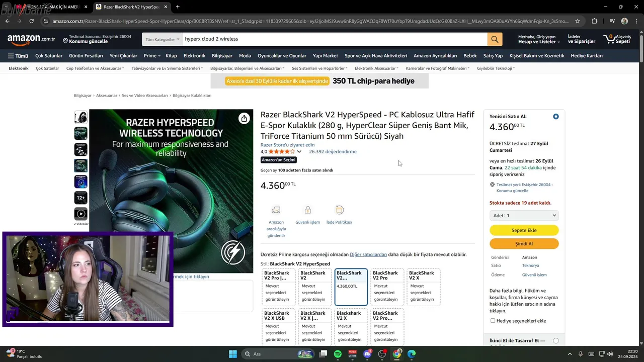
Task: Click the share icon on product image
Action: (244, 118)
